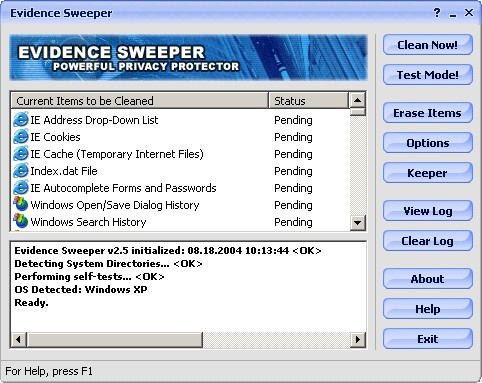
Task: Click Pending status of IE Cookies row
Action: coord(293,137)
